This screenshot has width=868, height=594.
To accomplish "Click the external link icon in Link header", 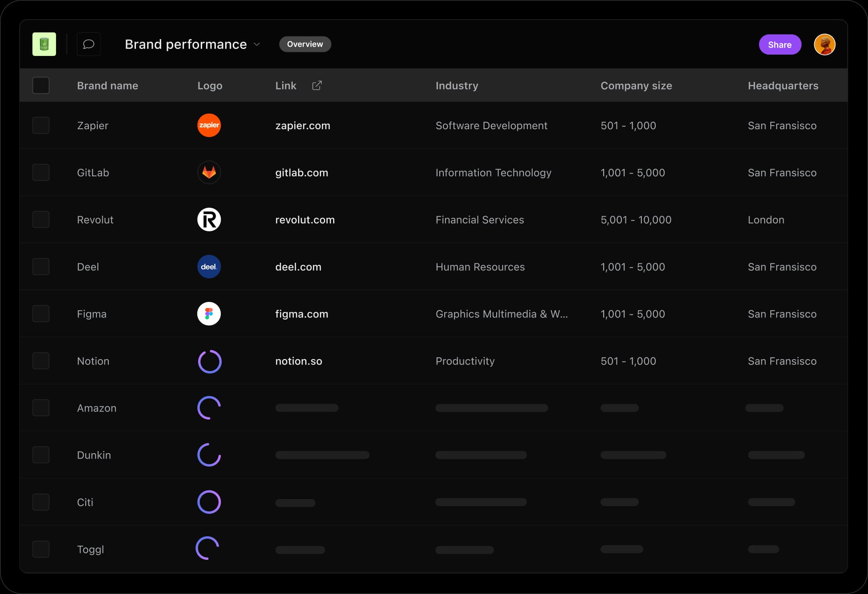I will pos(317,85).
